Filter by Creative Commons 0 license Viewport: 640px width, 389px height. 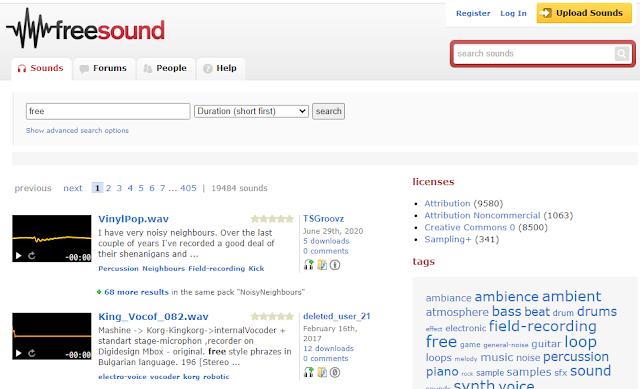click(469, 227)
